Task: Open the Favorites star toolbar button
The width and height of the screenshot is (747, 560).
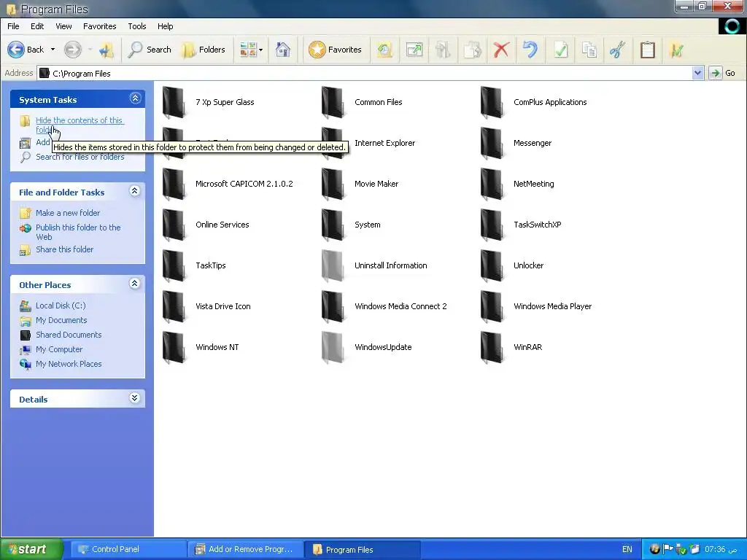Action: [335, 50]
